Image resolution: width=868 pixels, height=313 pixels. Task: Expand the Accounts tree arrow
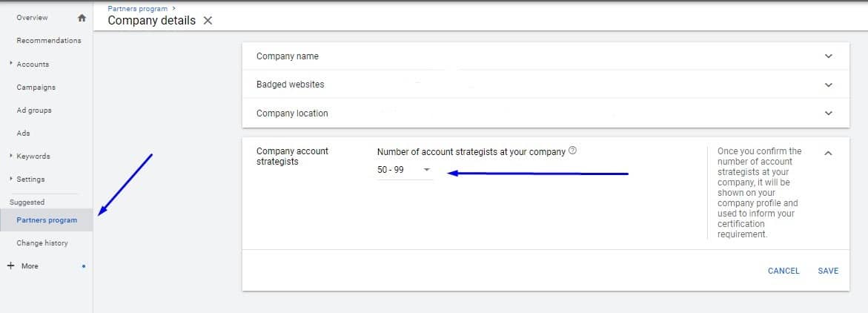pyautogui.click(x=11, y=65)
